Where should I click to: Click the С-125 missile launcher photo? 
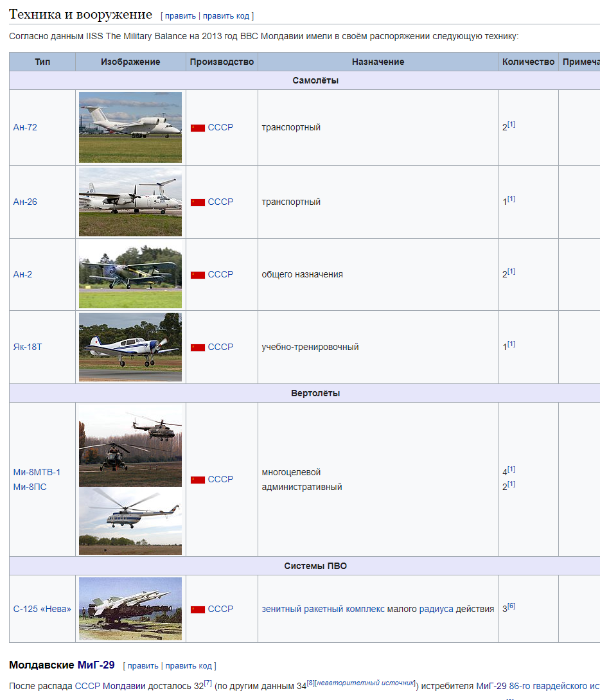[x=130, y=609]
